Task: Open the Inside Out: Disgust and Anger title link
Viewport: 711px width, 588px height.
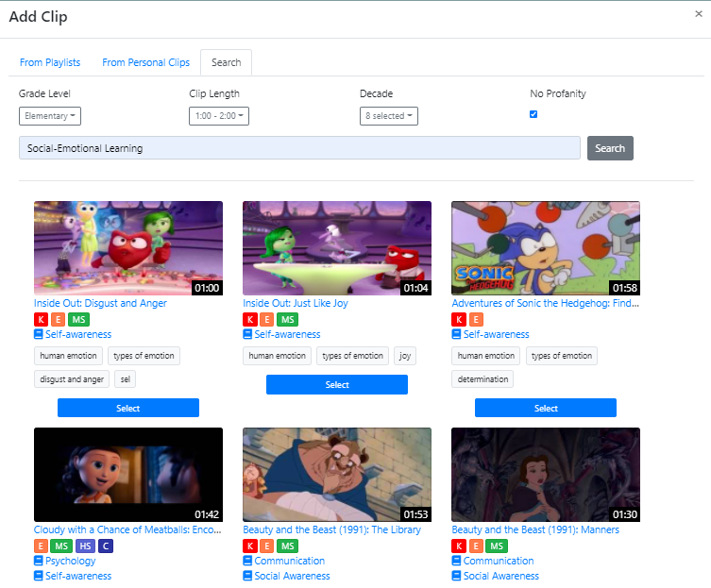Action: [100, 303]
